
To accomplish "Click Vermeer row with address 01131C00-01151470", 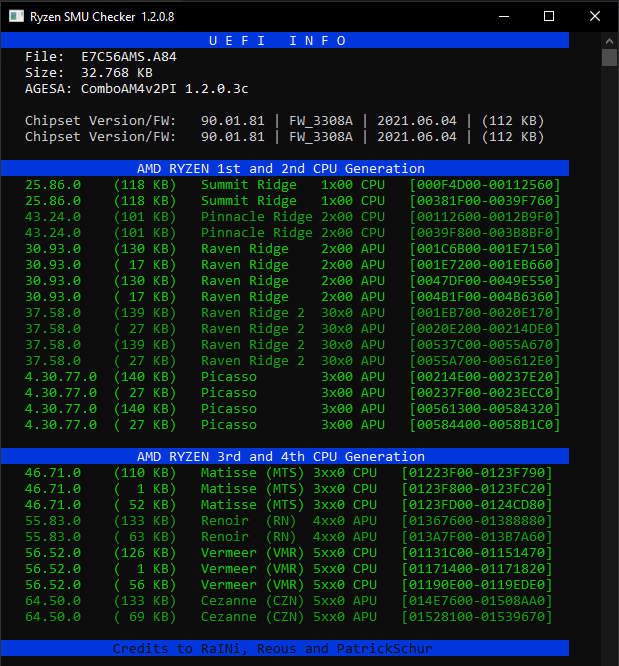I will [x=288, y=553].
